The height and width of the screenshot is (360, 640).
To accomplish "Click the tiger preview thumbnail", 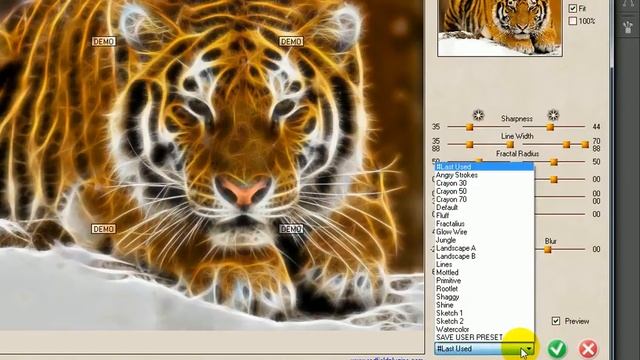I will pyautogui.click(x=500, y=27).
